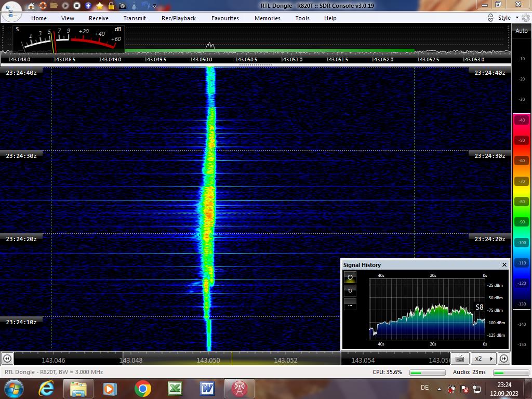Click the blue plus add icon
This screenshot has width=532, height=399.
pos(88,5)
